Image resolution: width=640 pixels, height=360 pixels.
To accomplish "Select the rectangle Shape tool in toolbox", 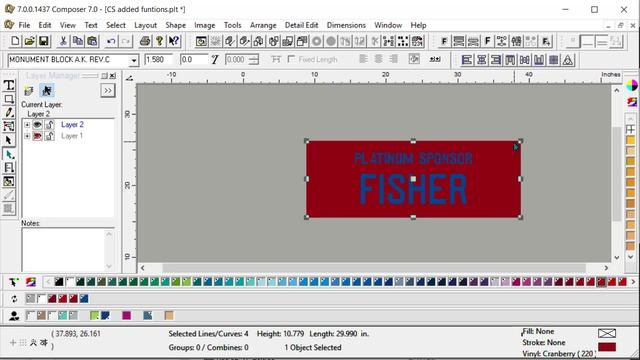I will pyautogui.click(x=9, y=99).
